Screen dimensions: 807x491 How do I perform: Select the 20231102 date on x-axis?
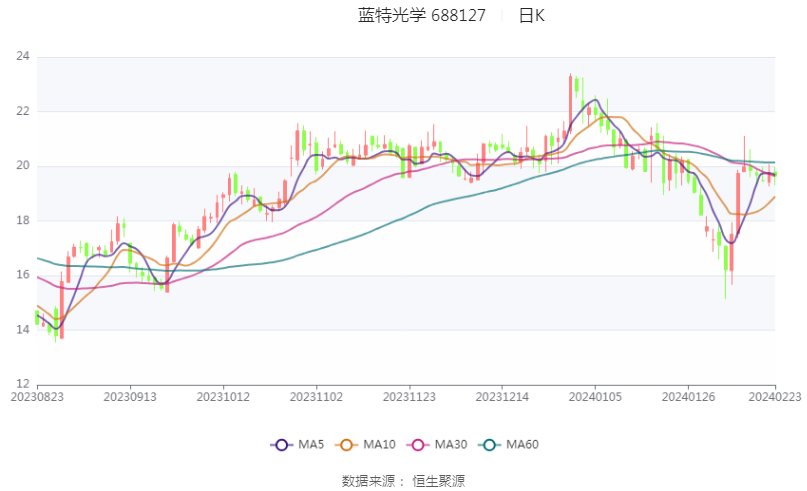pos(316,397)
